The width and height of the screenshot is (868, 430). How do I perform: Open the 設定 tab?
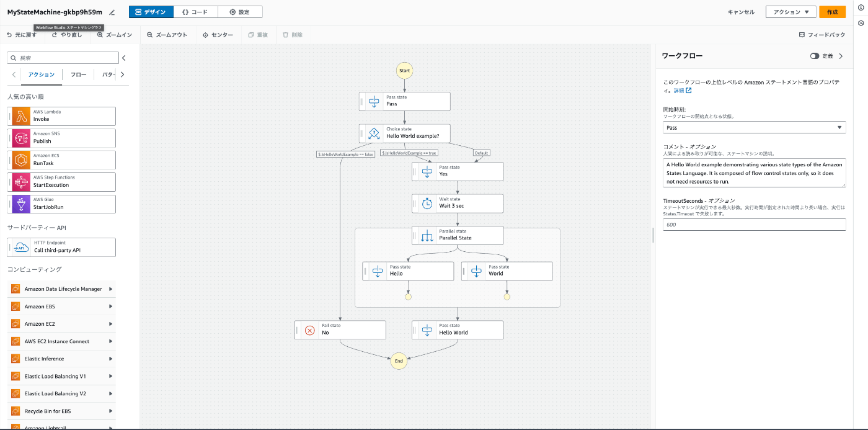coord(240,12)
